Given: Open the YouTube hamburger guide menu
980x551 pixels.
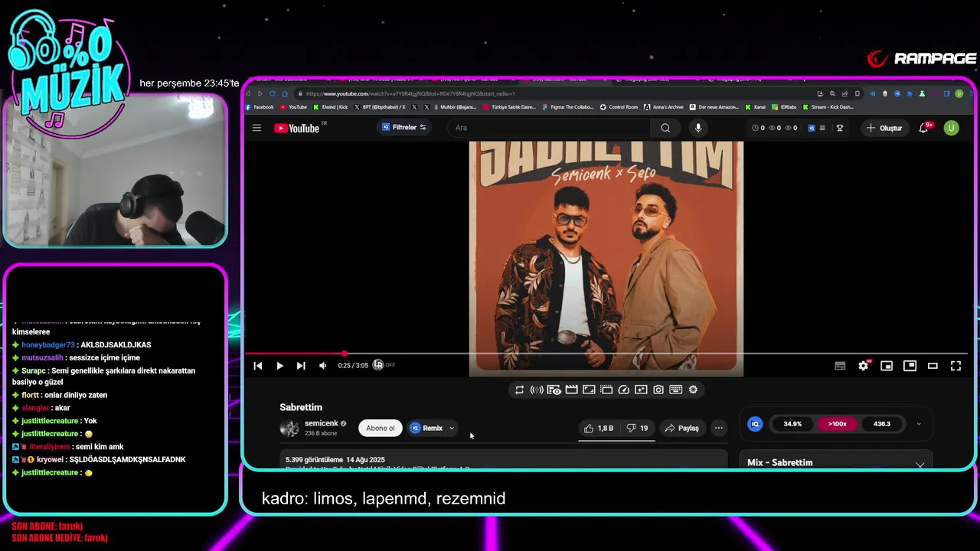Looking at the screenshot, I should (256, 128).
